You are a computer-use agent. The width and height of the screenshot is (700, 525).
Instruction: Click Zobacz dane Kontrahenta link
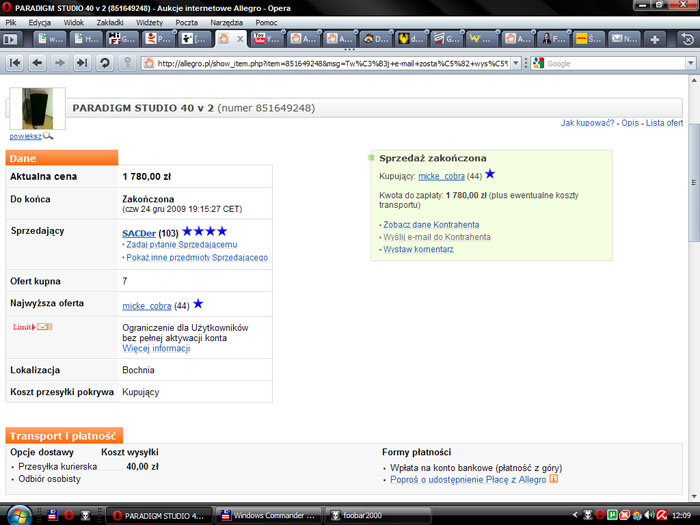[431, 225]
